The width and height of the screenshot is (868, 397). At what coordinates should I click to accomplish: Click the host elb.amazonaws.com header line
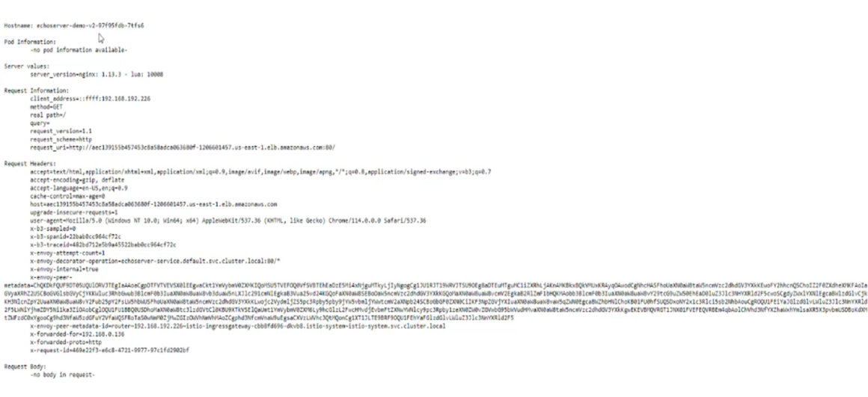coord(153,204)
